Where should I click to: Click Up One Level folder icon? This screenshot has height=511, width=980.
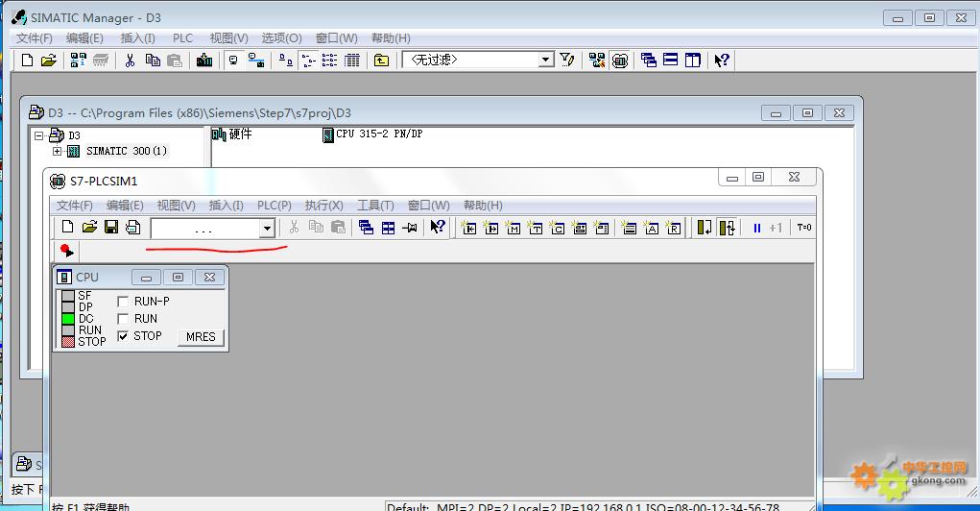(x=381, y=61)
